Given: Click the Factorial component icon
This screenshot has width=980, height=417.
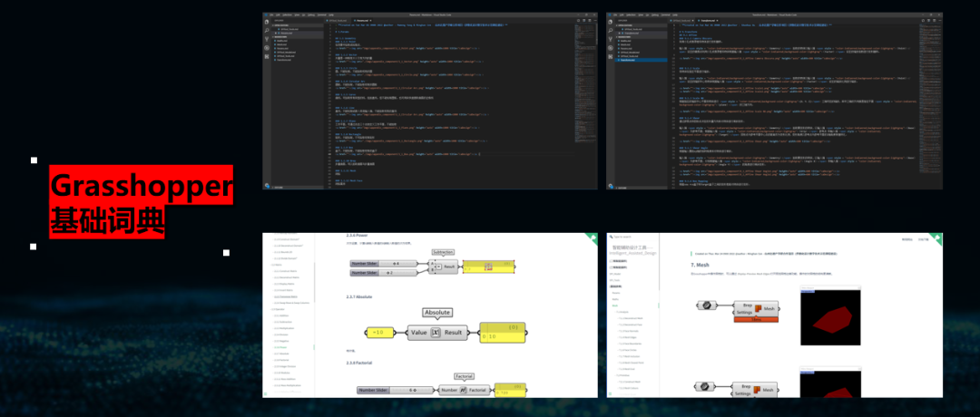Looking at the screenshot, I should (x=463, y=391).
